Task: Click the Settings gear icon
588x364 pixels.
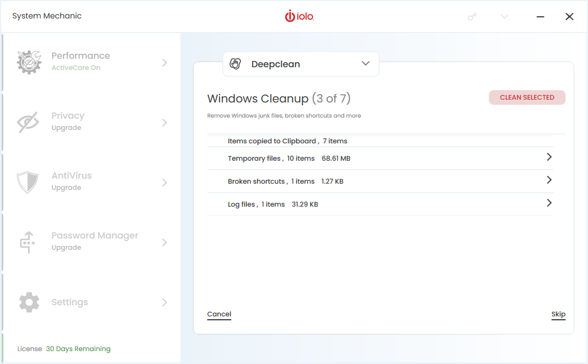Action: [x=29, y=302]
